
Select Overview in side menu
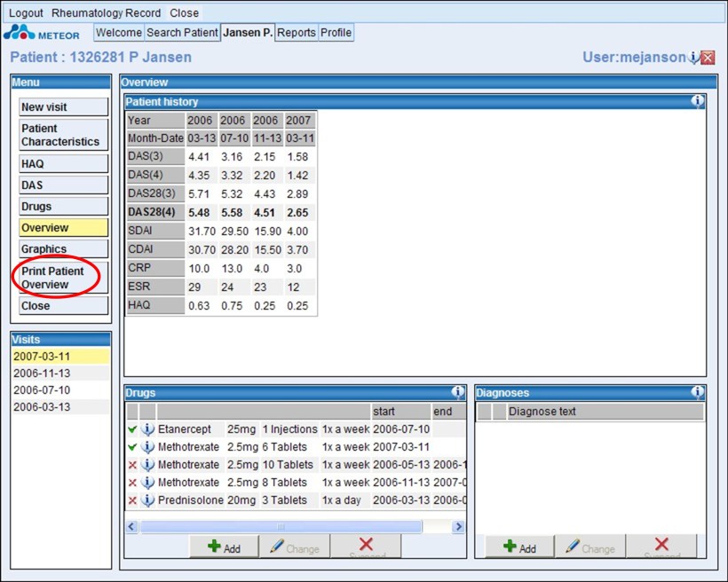[x=64, y=228]
